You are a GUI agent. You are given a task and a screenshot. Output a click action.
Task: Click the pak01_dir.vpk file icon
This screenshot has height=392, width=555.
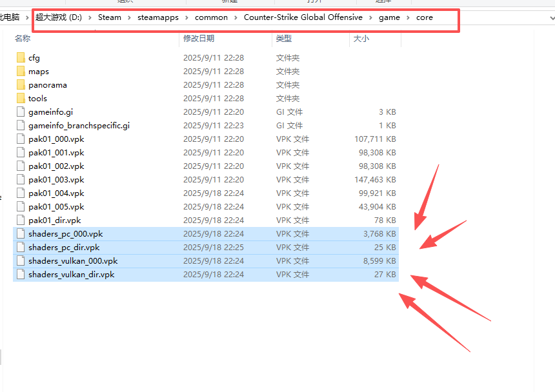click(x=21, y=220)
